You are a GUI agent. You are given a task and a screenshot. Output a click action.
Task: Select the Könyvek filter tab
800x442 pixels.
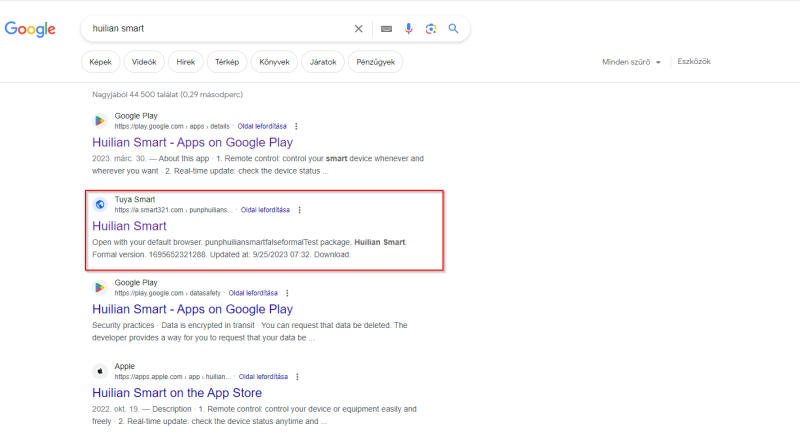pyautogui.click(x=274, y=62)
